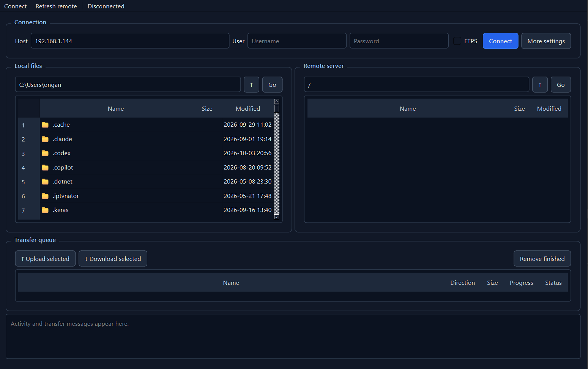Select the .iptvnator folder name

click(x=66, y=196)
